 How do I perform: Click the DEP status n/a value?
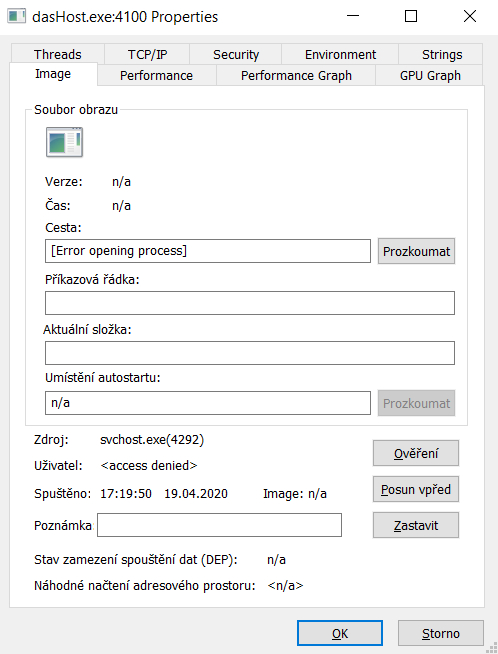point(276,560)
